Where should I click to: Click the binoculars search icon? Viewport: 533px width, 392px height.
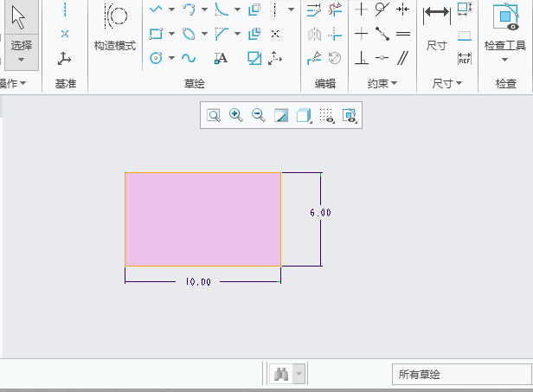click(x=281, y=375)
